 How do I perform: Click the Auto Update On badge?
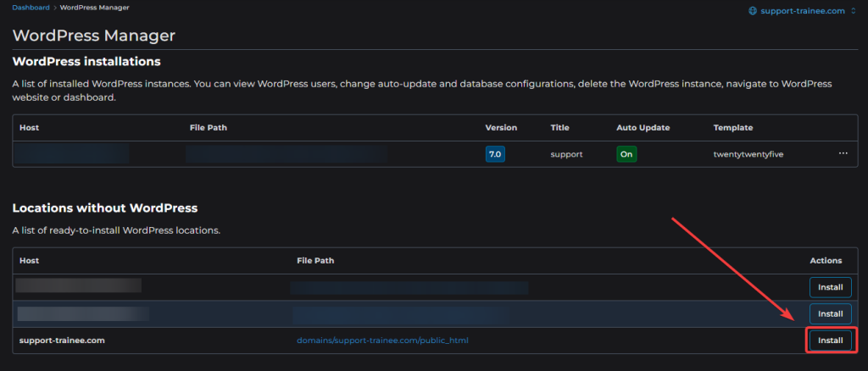coord(626,154)
